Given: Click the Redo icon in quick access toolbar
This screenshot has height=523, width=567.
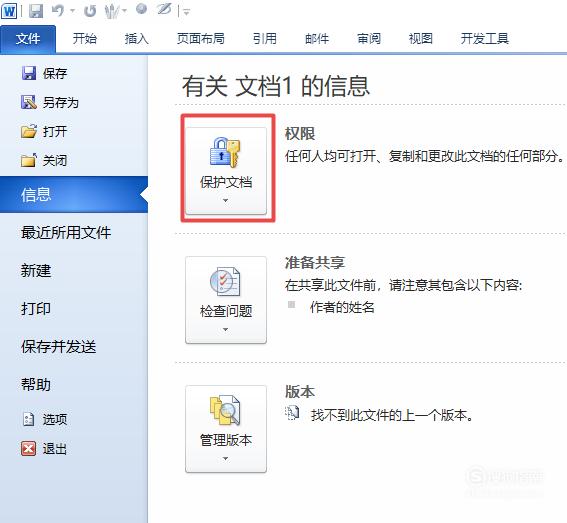Looking at the screenshot, I should (x=90, y=11).
